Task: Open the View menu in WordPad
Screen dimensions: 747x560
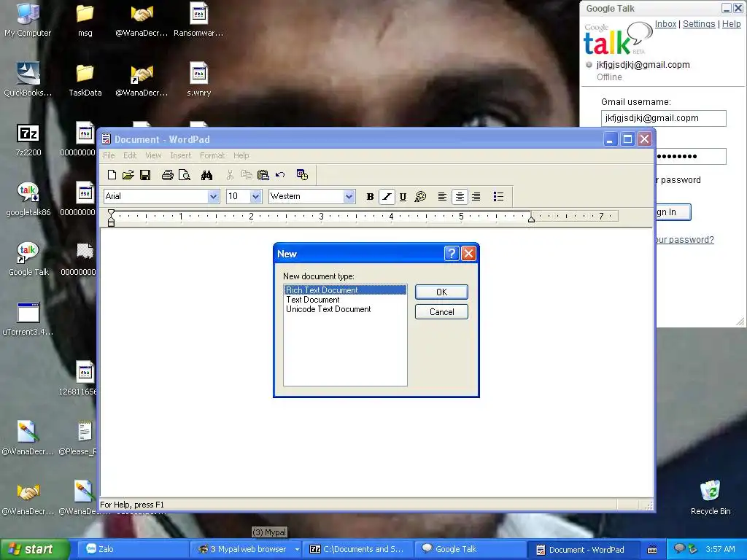Action: tap(153, 155)
